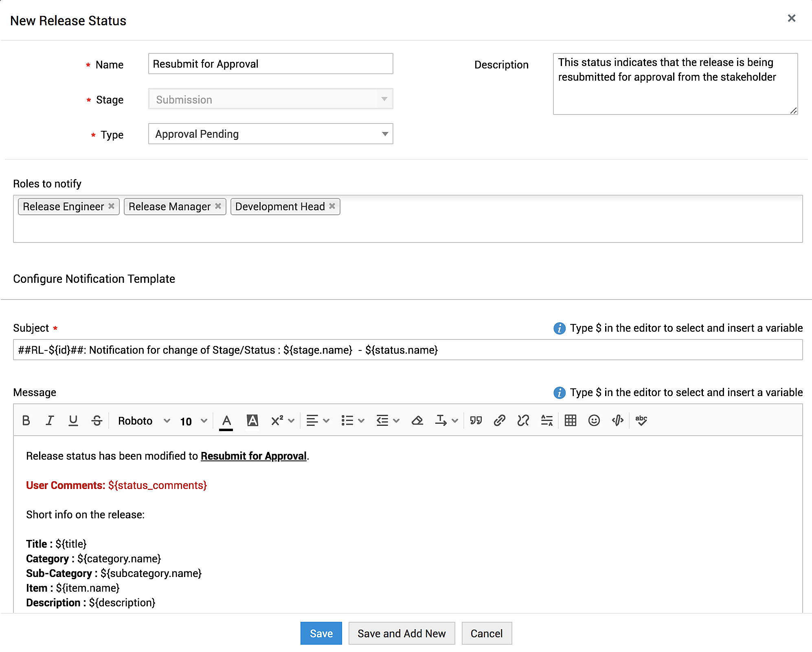Open the emoji picker icon

coord(594,420)
